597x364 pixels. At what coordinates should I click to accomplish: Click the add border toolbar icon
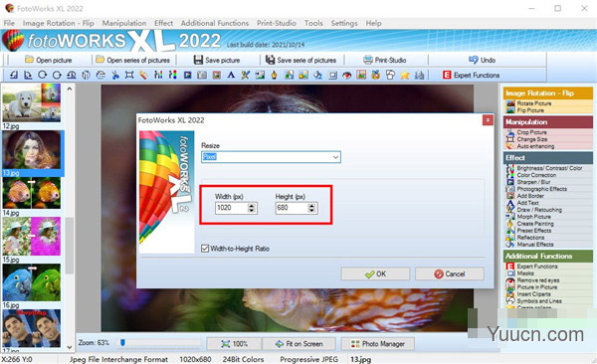217,75
